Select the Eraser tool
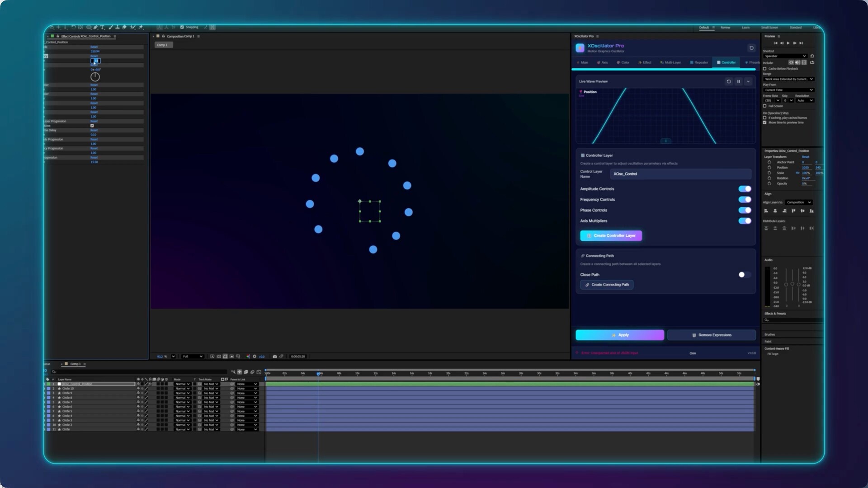The image size is (868, 488). tap(124, 27)
